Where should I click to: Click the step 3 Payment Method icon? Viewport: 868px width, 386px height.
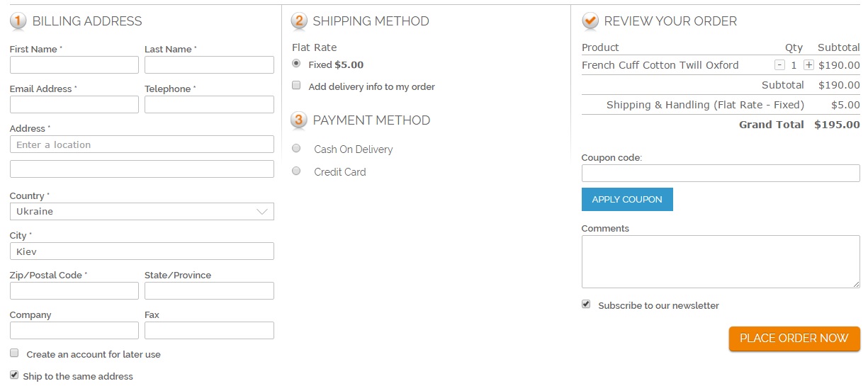point(299,120)
